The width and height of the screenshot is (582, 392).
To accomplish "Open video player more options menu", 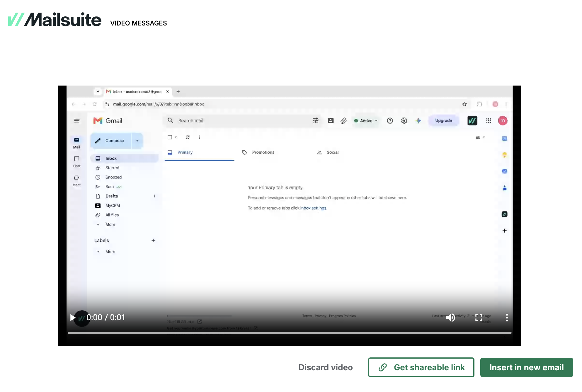I will click(507, 318).
